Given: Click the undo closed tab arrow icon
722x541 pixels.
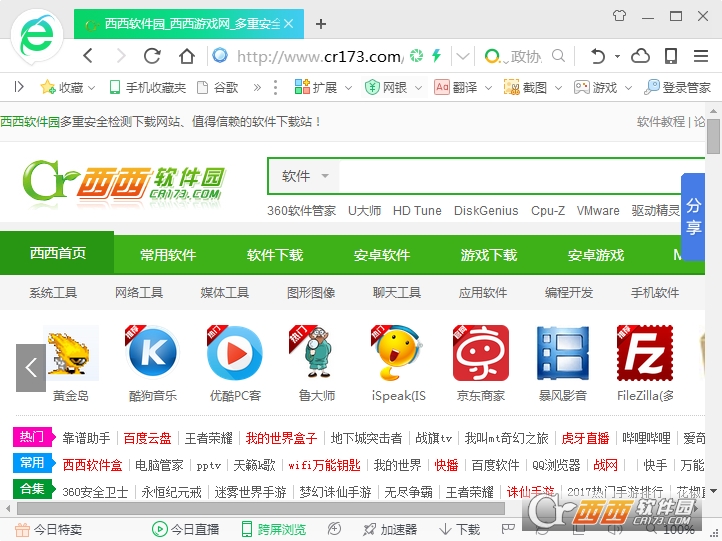Looking at the screenshot, I should point(597,56).
